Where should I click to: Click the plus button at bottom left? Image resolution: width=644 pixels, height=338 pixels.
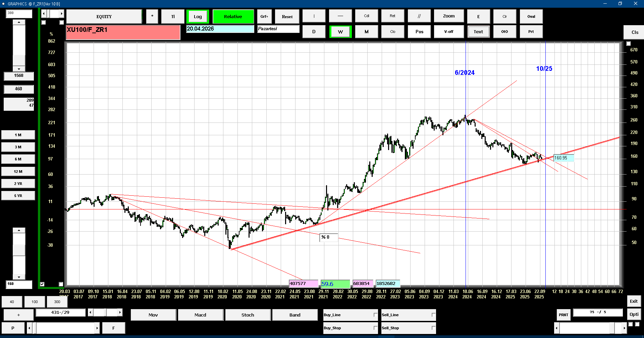(18, 315)
